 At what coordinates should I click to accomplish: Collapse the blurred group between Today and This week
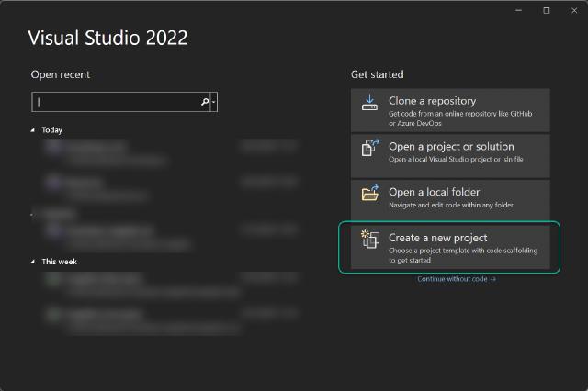pyautogui.click(x=34, y=215)
